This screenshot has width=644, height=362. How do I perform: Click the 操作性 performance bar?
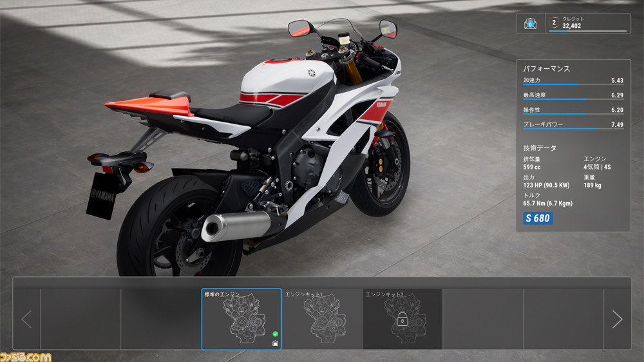(573, 114)
